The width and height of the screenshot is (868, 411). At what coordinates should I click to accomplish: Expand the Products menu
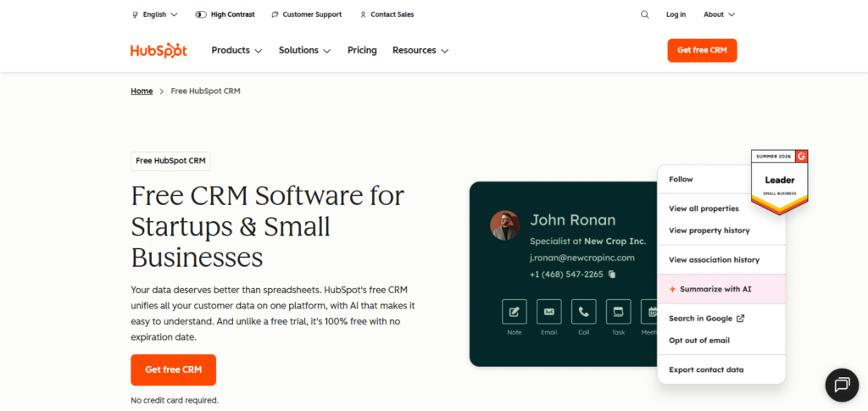pyautogui.click(x=237, y=50)
